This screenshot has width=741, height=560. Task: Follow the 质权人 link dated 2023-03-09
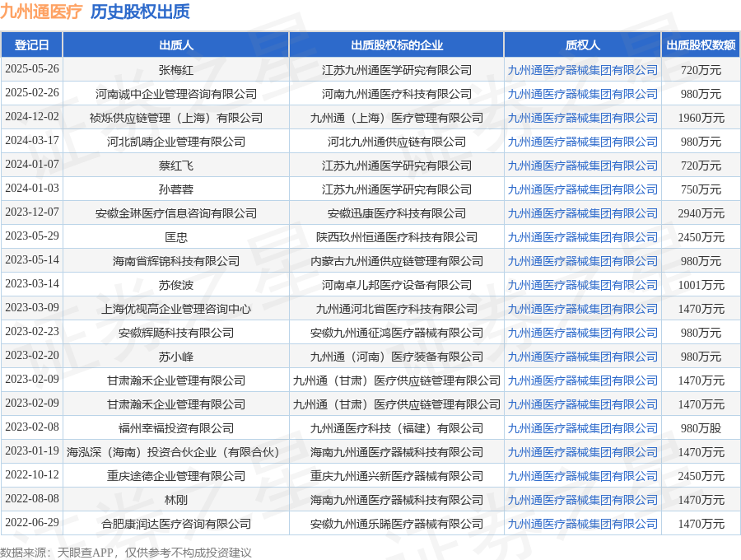coord(582,309)
